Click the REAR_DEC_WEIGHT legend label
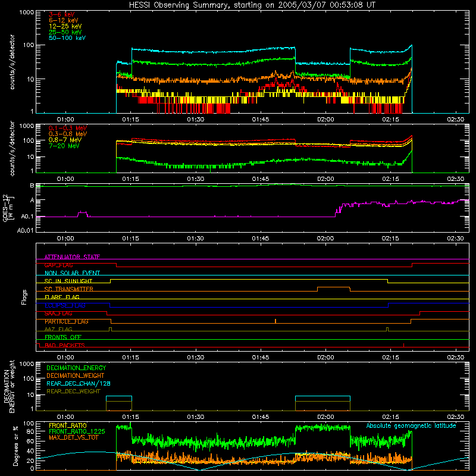 73,392
